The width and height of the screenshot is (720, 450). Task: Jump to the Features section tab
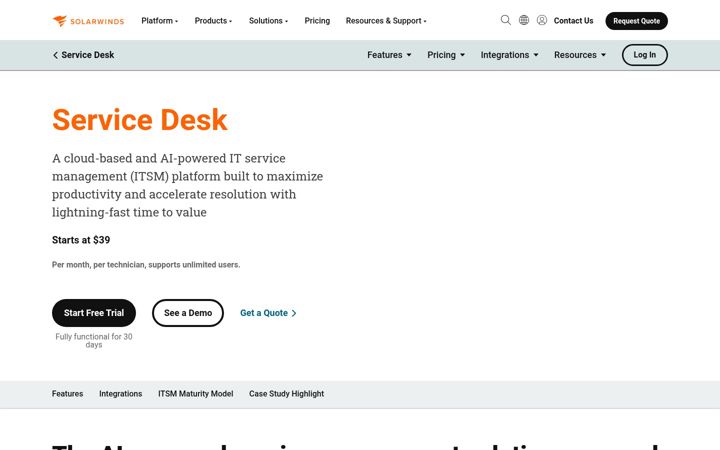pyautogui.click(x=68, y=394)
